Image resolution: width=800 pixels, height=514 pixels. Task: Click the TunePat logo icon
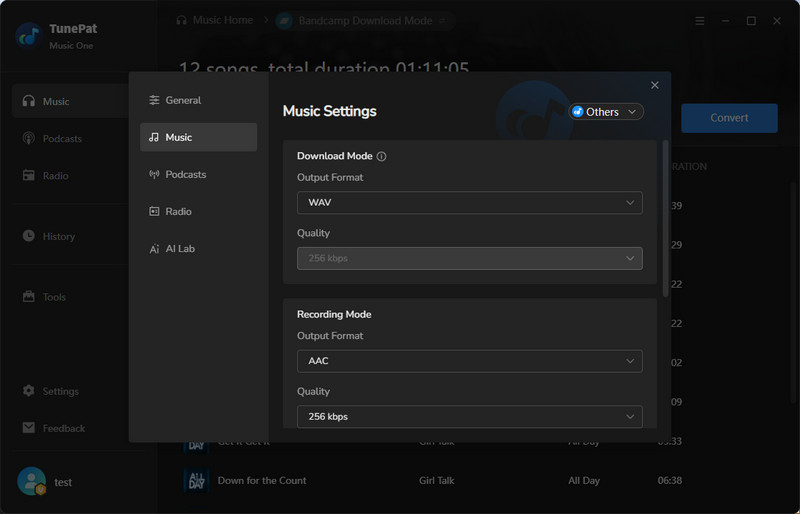click(x=29, y=36)
